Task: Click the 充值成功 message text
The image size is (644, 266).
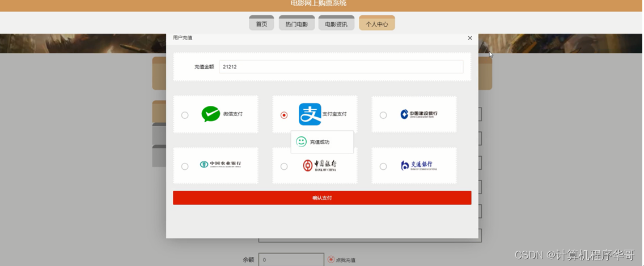Action: pyautogui.click(x=320, y=142)
